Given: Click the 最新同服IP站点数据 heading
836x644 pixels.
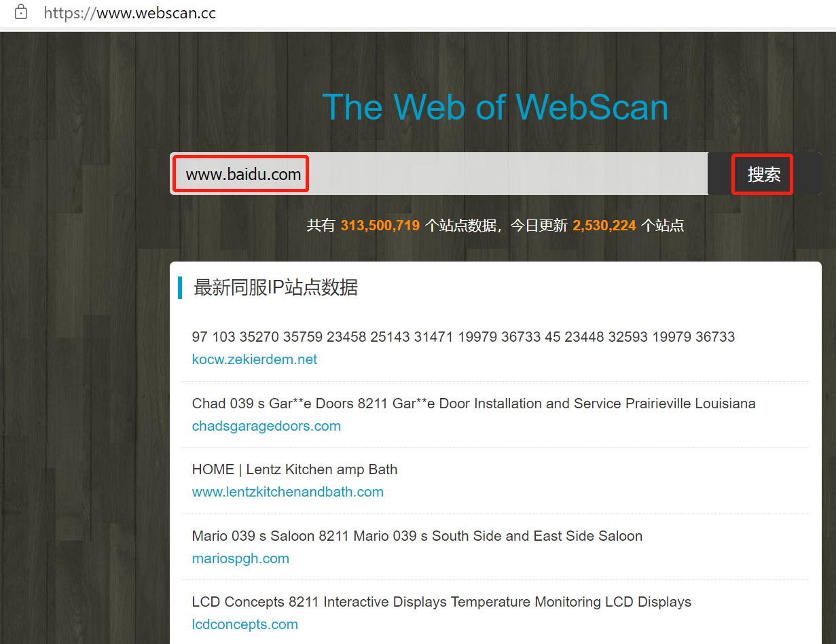Looking at the screenshot, I should pos(276,287).
